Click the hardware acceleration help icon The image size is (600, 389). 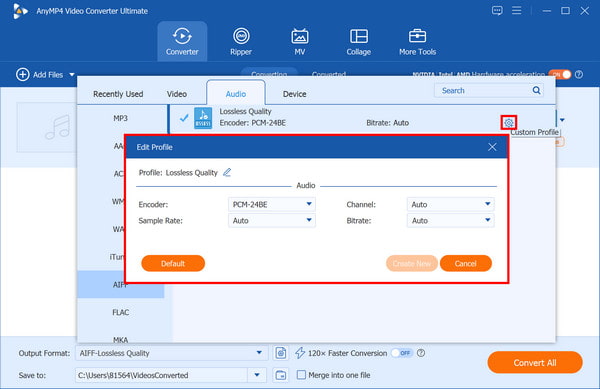click(x=579, y=75)
